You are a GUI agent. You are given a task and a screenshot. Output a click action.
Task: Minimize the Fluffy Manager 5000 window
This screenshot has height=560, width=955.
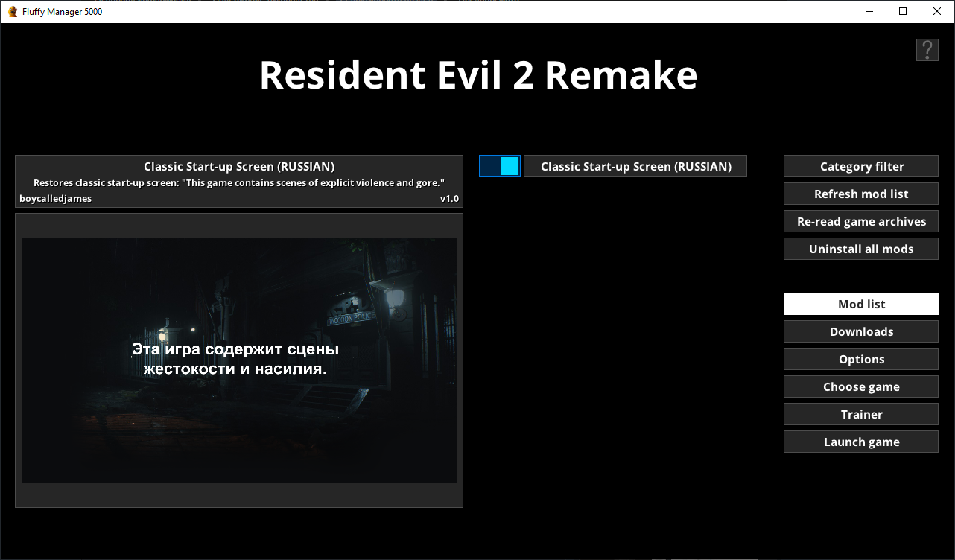point(869,11)
